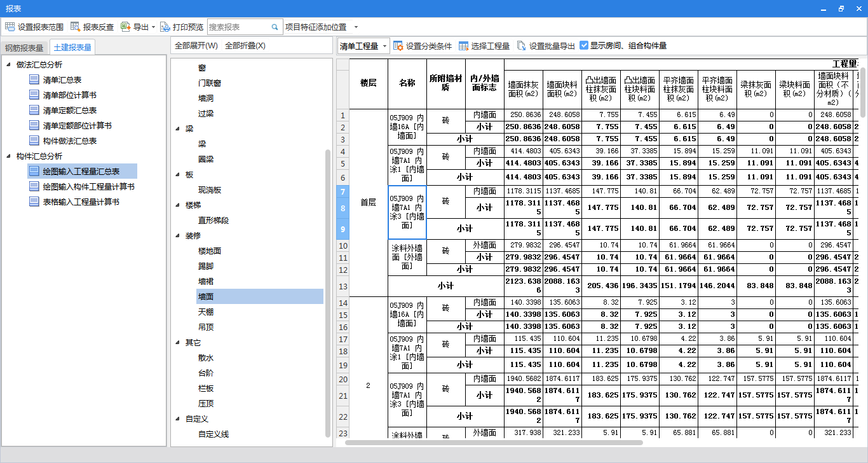
Task: Collapse the 装修 category node
Action: pos(178,235)
